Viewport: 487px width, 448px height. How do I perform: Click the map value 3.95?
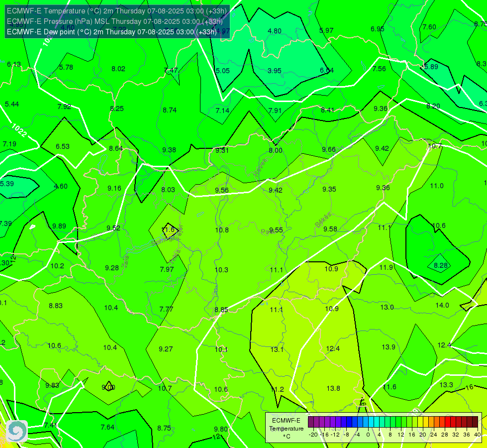point(275,71)
